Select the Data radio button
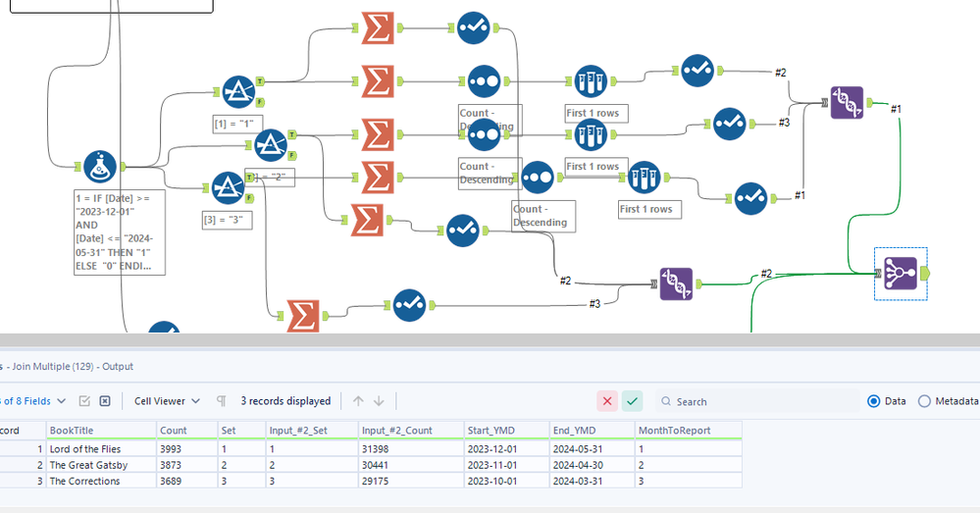 (x=874, y=401)
